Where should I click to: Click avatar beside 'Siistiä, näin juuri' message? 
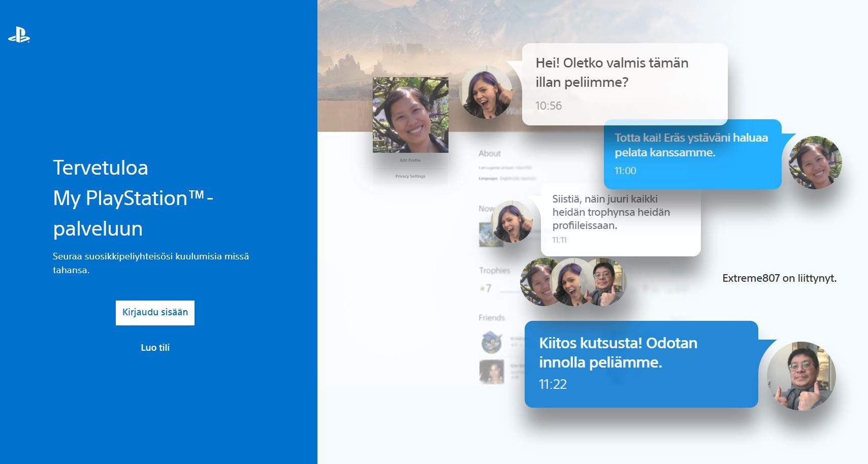point(512,222)
